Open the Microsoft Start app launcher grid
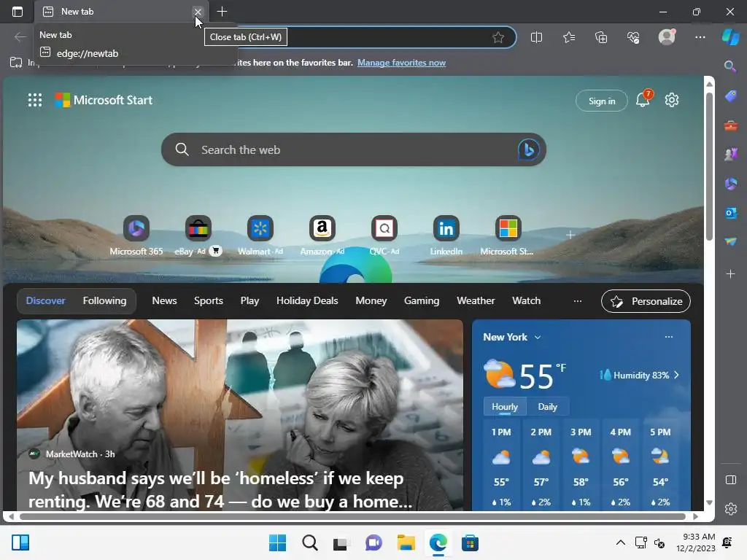 (x=35, y=100)
